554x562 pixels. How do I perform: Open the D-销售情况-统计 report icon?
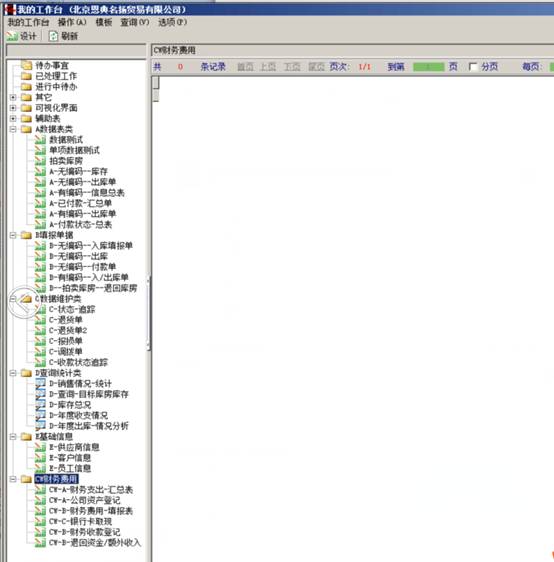pos(40,384)
